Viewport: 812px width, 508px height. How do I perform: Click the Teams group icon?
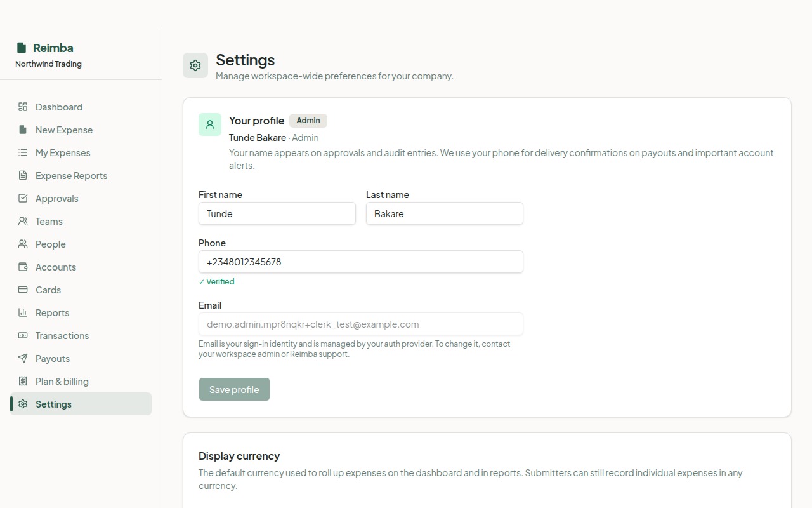(x=23, y=221)
